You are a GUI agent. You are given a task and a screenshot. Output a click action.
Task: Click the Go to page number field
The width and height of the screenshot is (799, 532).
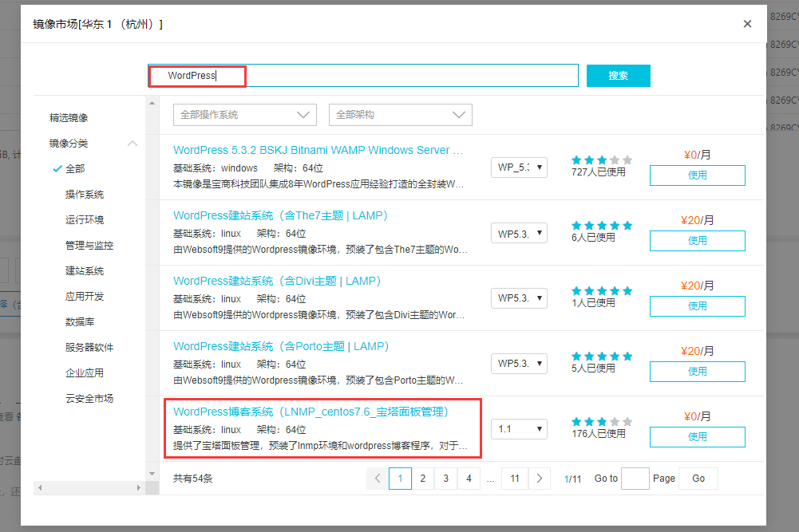(x=635, y=479)
